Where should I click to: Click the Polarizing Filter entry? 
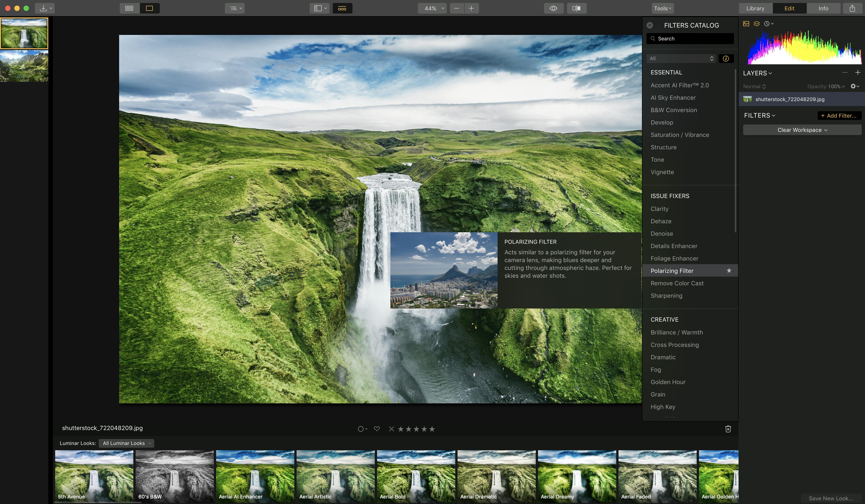(690, 271)
